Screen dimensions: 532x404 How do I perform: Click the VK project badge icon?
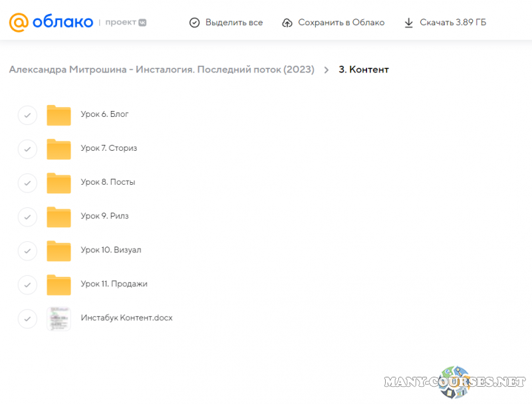[142, 23]
